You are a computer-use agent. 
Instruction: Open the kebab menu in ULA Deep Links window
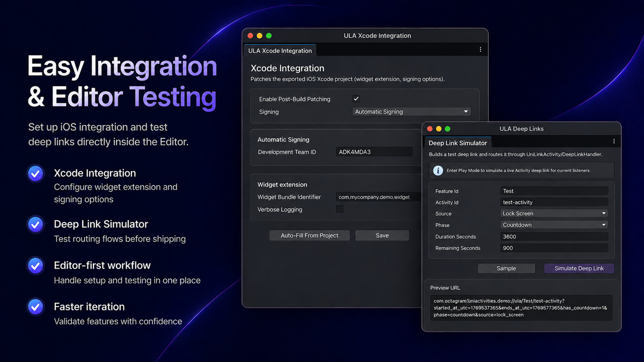tap(614, 142)
